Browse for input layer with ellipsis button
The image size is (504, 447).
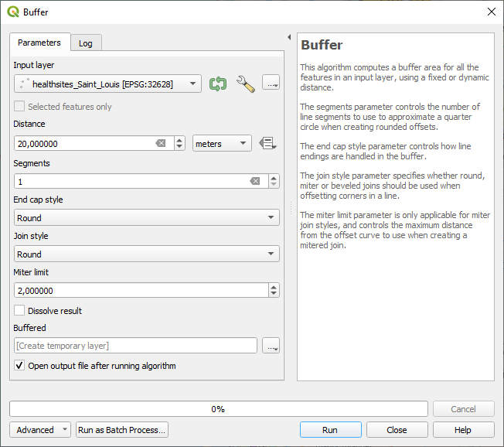(x=271, y=84)
